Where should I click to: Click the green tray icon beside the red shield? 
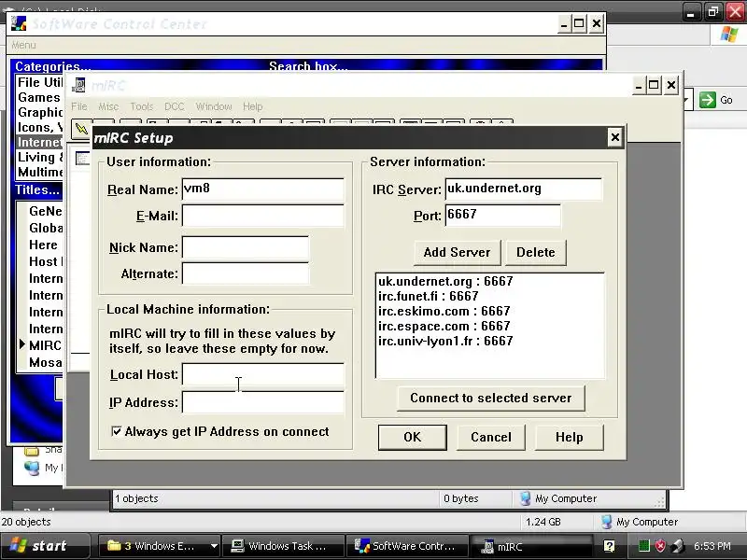[x=643, y=546]
